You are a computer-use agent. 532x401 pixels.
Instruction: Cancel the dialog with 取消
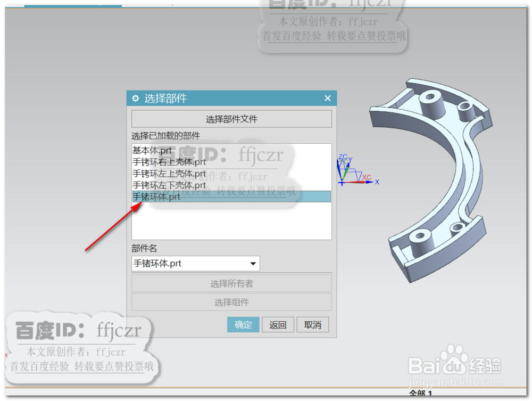[x=313, y=325]
